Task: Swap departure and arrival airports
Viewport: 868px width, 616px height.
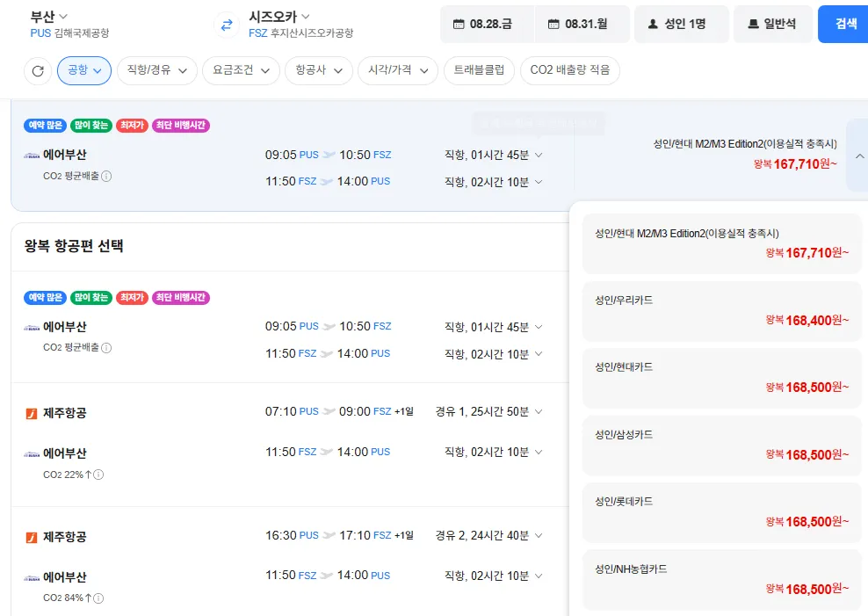Action: point(227,25)
